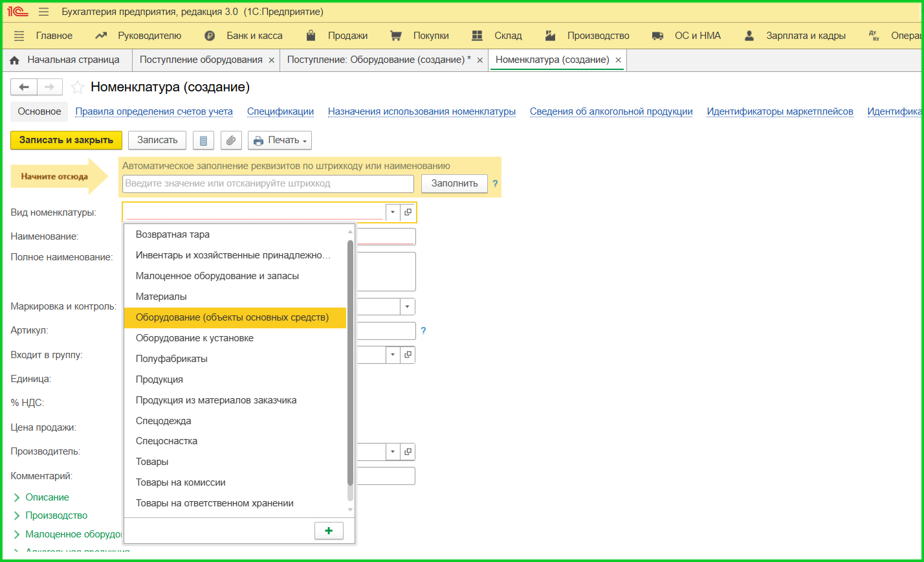The image size is (924, 562).
Task: Select Оборудование к установке from list
Action: (194, 338)
